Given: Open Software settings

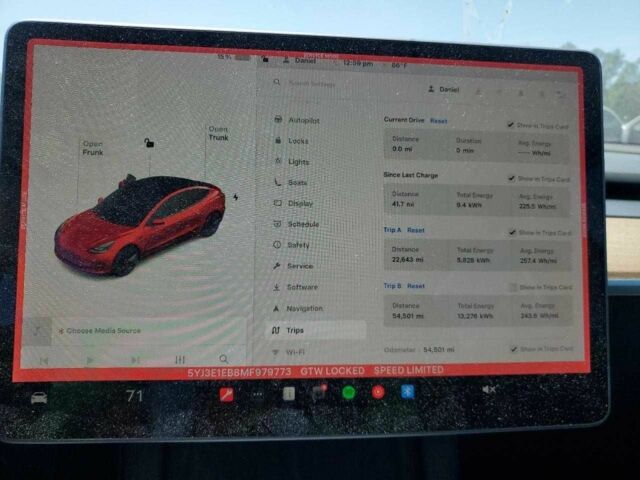Looking at the screenshot, I should [x=295, y=287].
